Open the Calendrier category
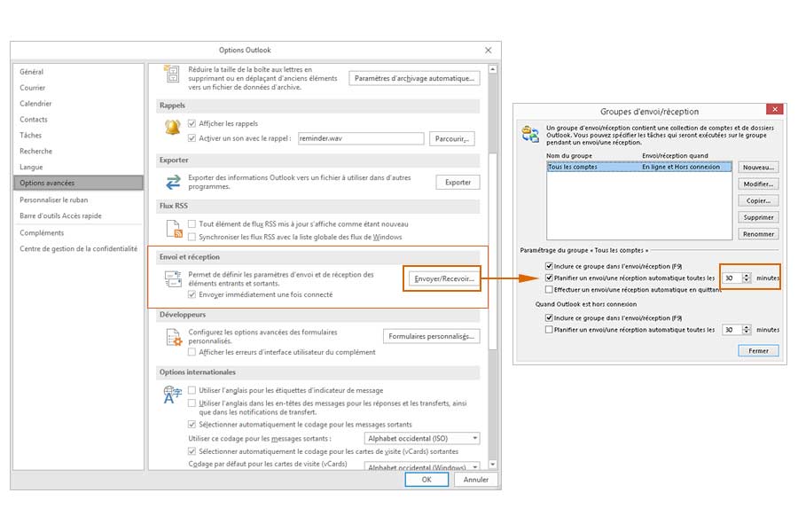Viewport: 798px width, 532px height. coord(78,104)
